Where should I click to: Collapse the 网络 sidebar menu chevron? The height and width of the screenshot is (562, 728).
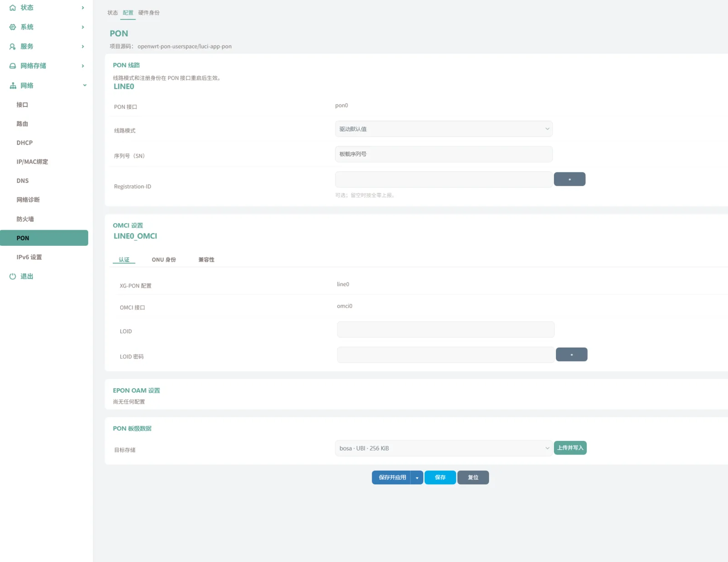(x=84, y=85)
